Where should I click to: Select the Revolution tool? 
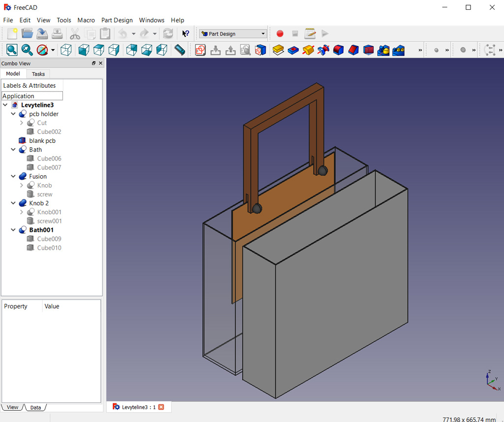coord(308,50)
